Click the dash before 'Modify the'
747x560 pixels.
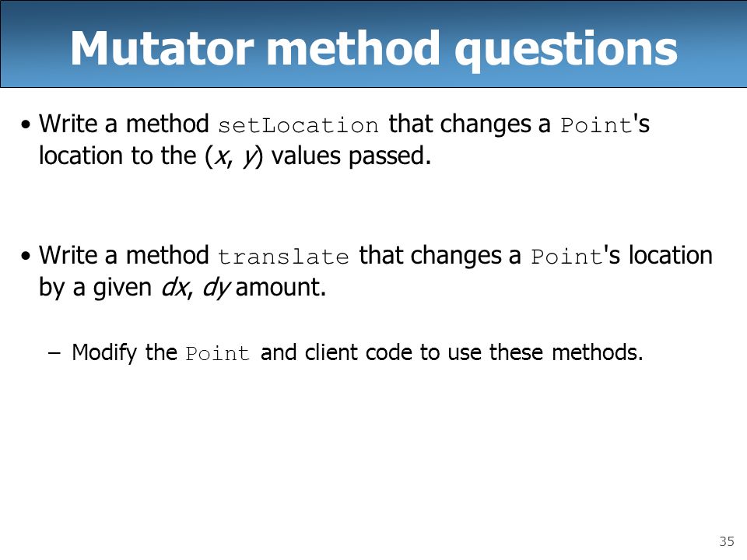tap(54, 353)
